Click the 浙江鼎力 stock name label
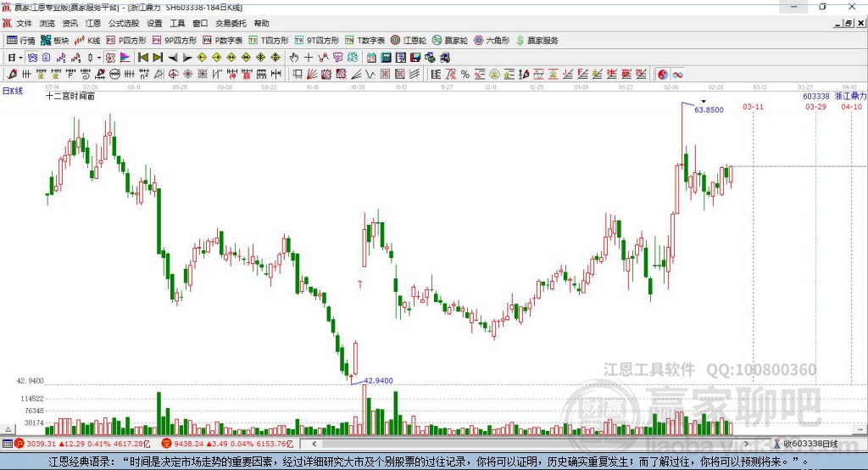The image size is (868, 470). (850, 96)
